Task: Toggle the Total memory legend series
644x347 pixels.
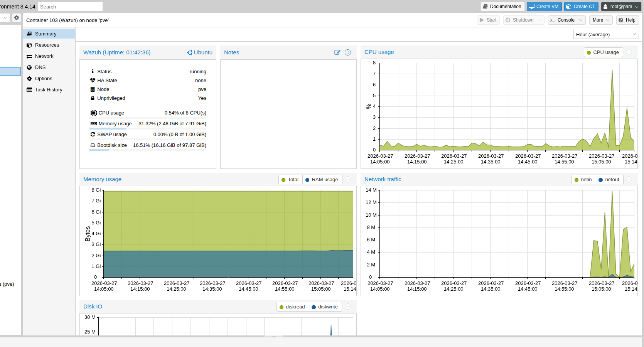Action: coord(290,180)
